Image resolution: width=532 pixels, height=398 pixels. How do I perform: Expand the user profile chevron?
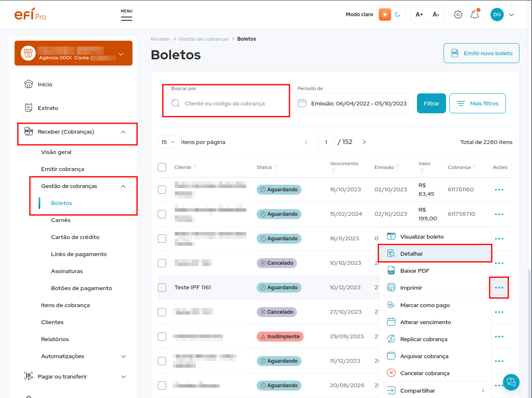tap(511, 15)
